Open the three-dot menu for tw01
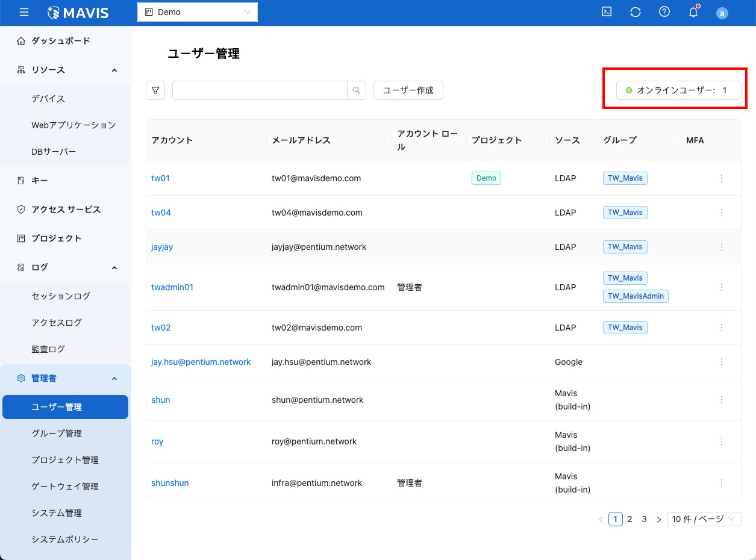 (x=722, y=178)
